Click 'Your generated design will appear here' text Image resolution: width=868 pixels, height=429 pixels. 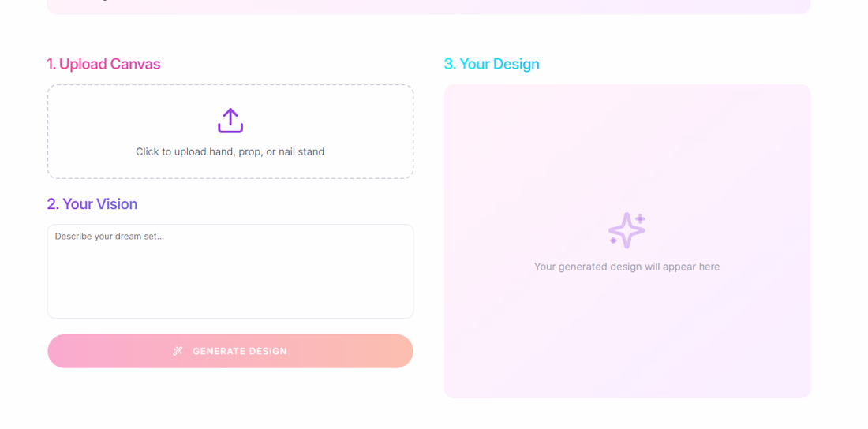[x=627, y=267]
